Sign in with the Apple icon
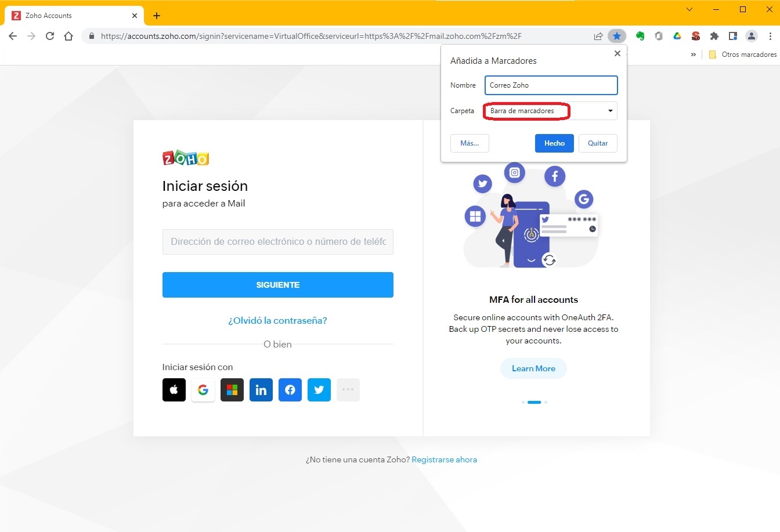Image resolution: width=780 pixels, height=532 pixels. [174, 390]
